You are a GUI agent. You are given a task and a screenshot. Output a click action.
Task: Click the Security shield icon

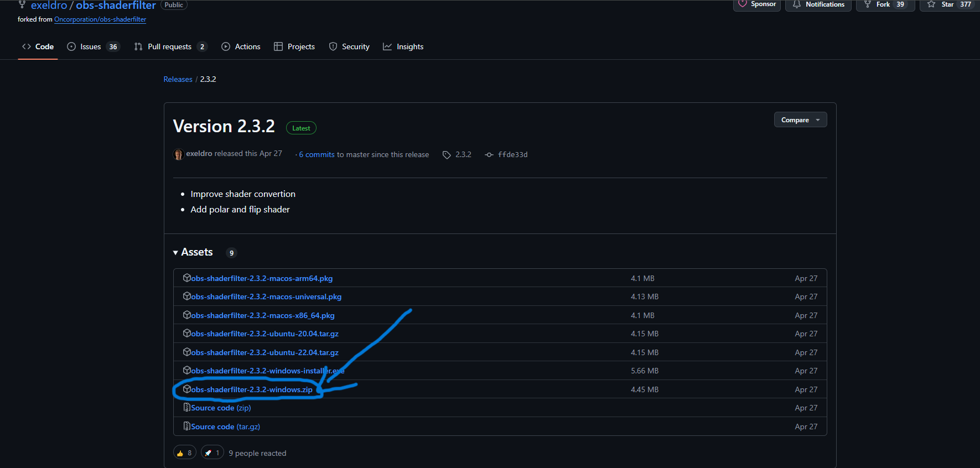coord(333,46)
